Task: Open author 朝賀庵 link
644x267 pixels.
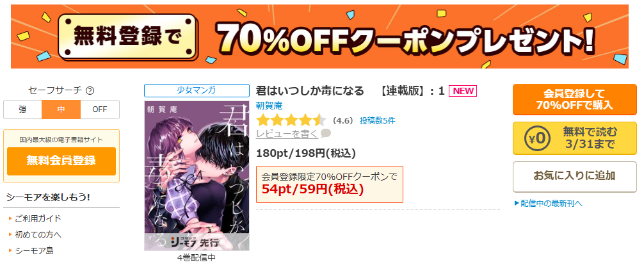Action: (x=269, y=106)
